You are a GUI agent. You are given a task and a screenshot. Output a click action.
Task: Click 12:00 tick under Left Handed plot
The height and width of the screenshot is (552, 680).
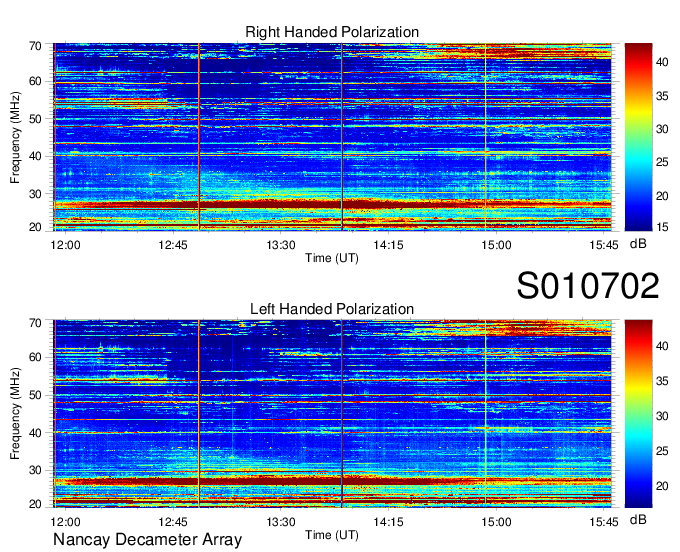tap(65, 522)
